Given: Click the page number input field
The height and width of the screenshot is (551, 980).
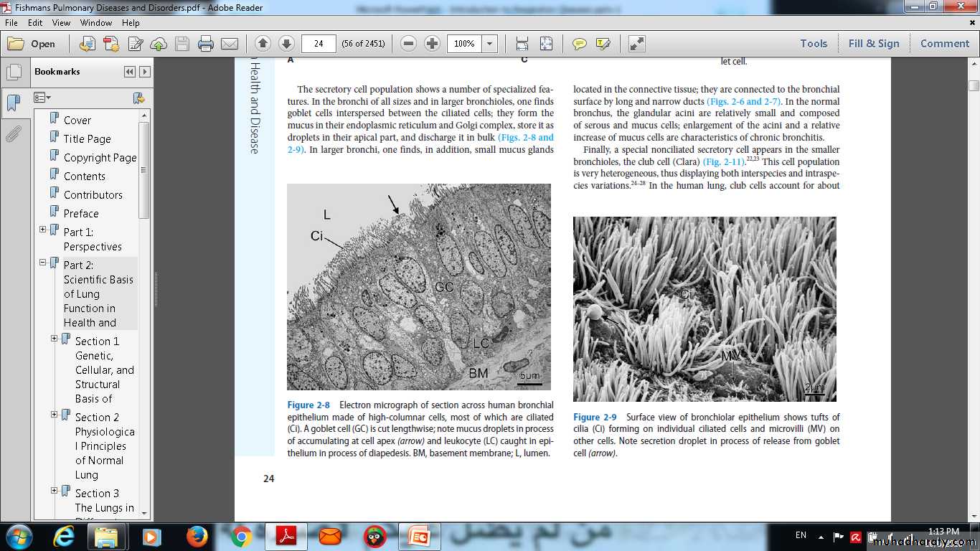Looking at the screenshot, I should point(319,44).
